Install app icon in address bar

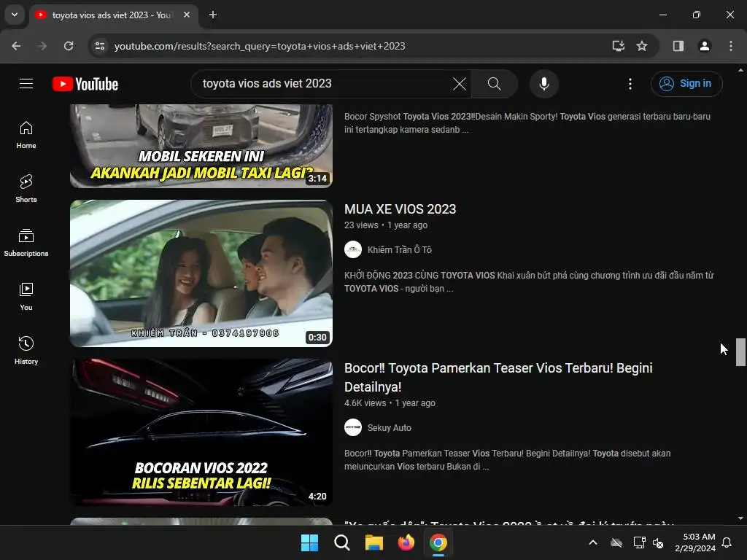(619, 46)
